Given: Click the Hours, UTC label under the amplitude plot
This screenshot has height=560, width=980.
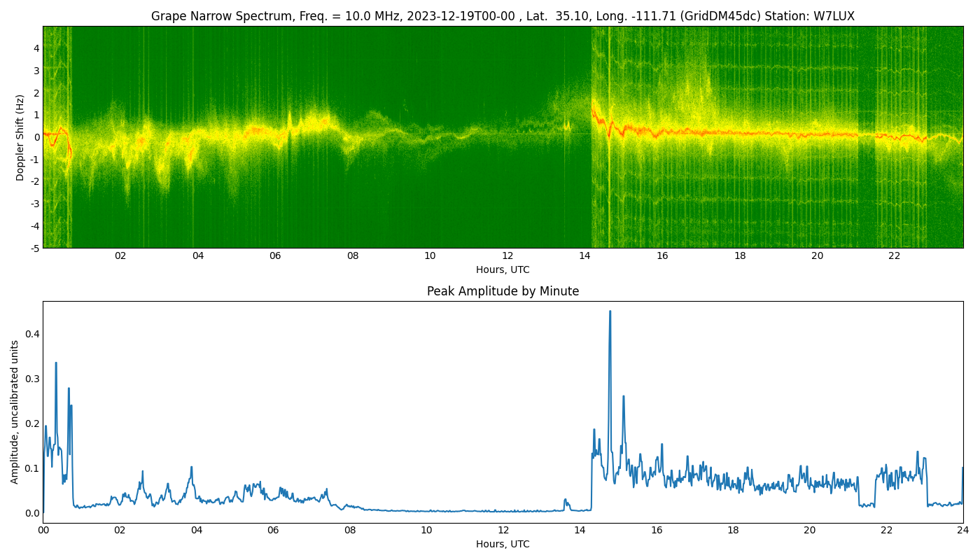Looking at the screenshot, I should tap(503, 545).
